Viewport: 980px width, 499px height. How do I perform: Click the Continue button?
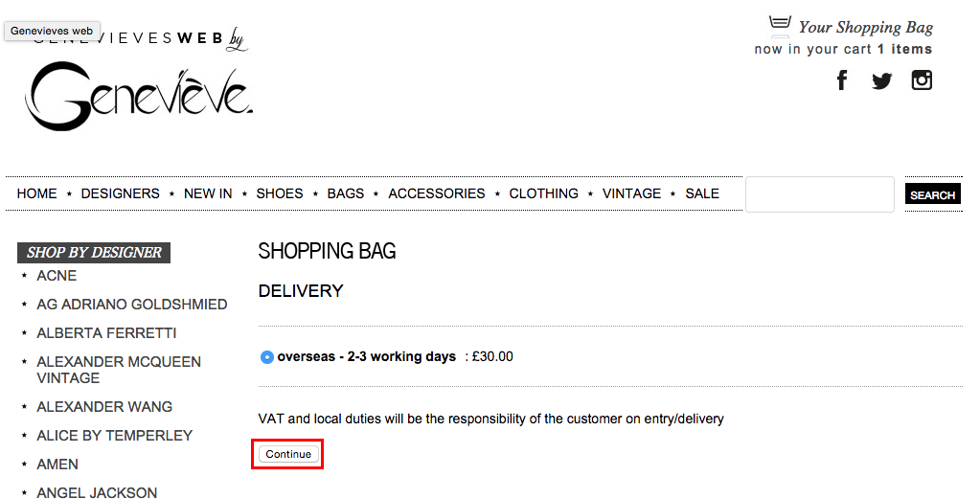pyautogui.click(x=288, y=454)
